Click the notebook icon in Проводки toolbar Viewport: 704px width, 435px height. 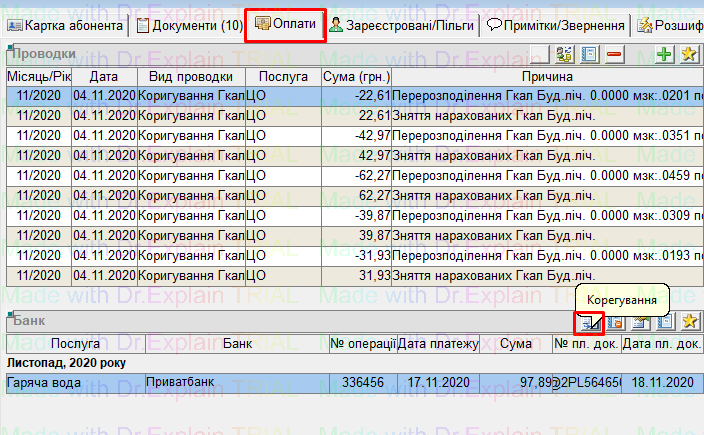point(590,55)
